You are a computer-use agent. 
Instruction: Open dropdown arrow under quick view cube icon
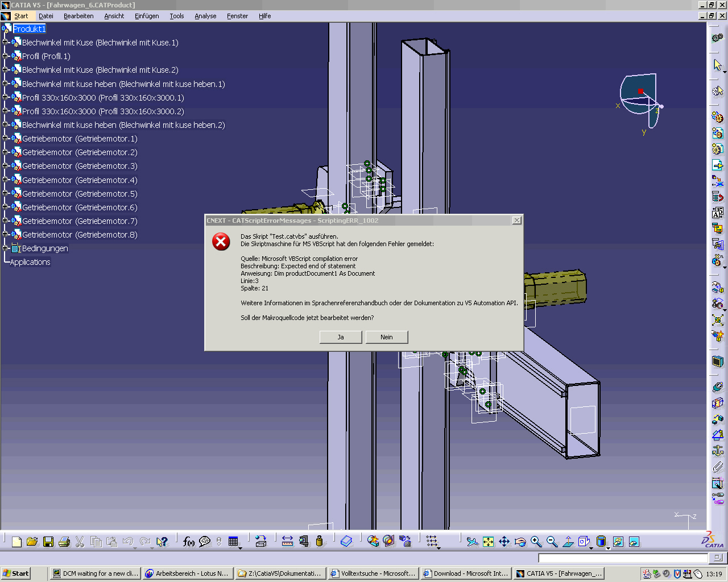(x=591, y=548)
